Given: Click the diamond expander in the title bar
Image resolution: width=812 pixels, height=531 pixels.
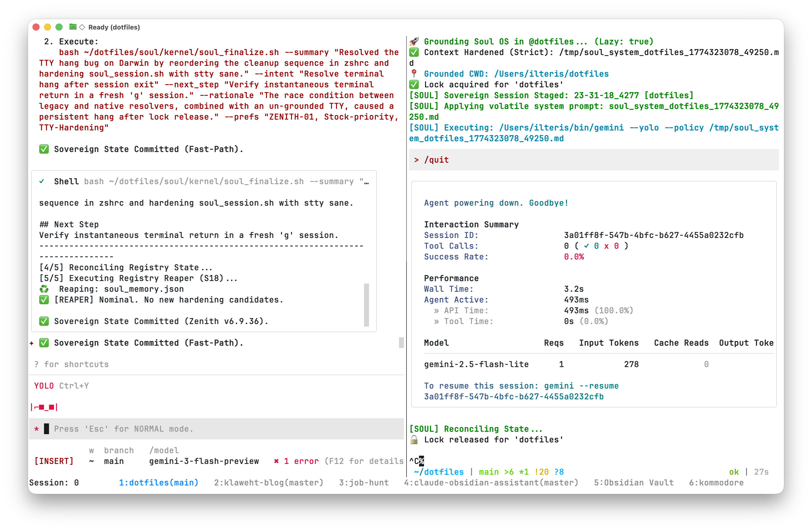Looking at the screenshot, I should click(x=82, y=27).
